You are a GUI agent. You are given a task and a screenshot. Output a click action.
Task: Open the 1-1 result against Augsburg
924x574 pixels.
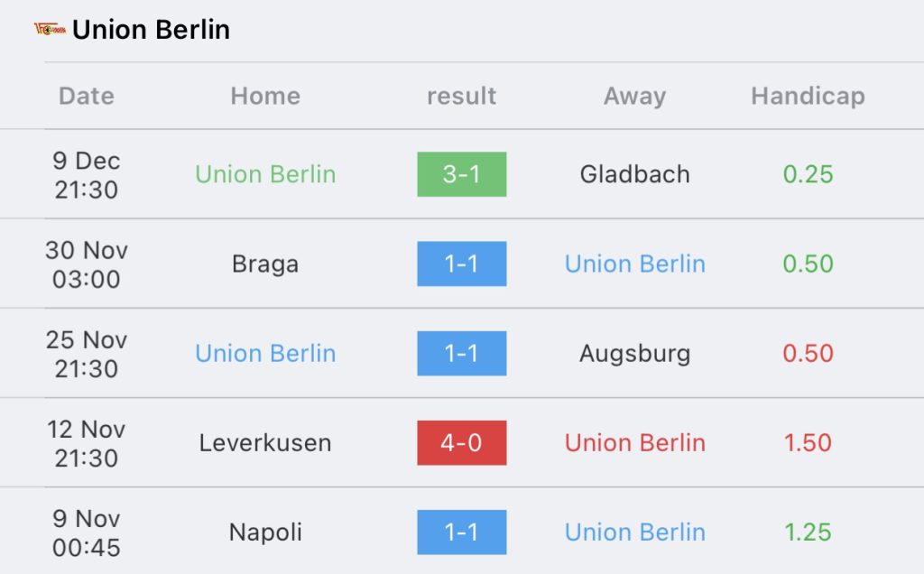coord(461,353)
